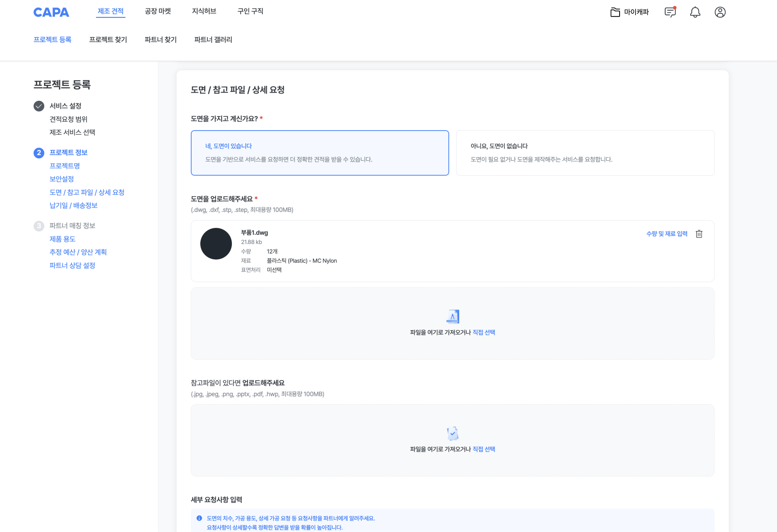This screenshot has height=532, width=777.
Task: Click the reference file upload icon
Action: coord(452,433)
